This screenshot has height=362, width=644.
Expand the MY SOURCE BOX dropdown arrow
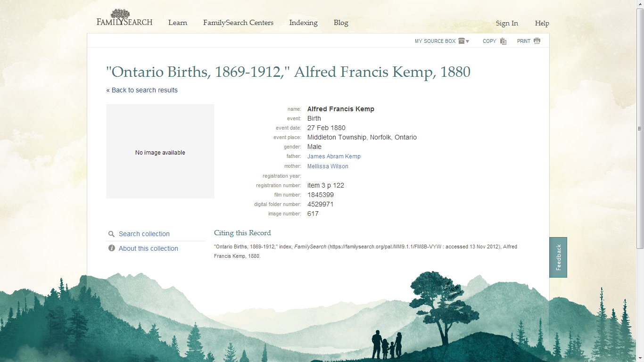click(x=468, y=41)
